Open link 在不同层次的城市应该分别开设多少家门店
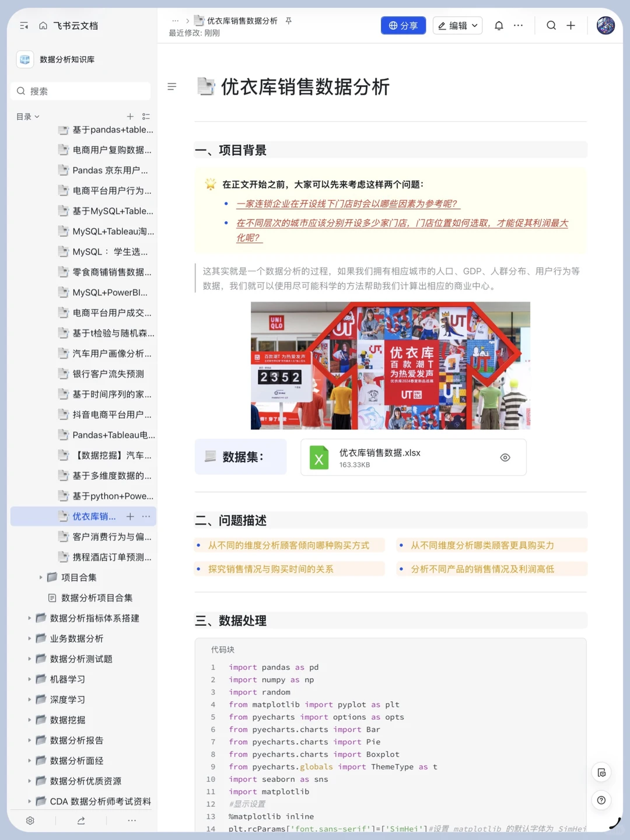 click(x=402, y=230)
